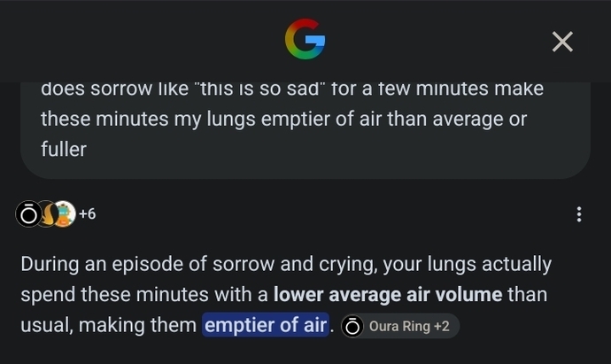611x364 pixels.
Task: Click the word "crying," in the answer
Action: [348, 265]
